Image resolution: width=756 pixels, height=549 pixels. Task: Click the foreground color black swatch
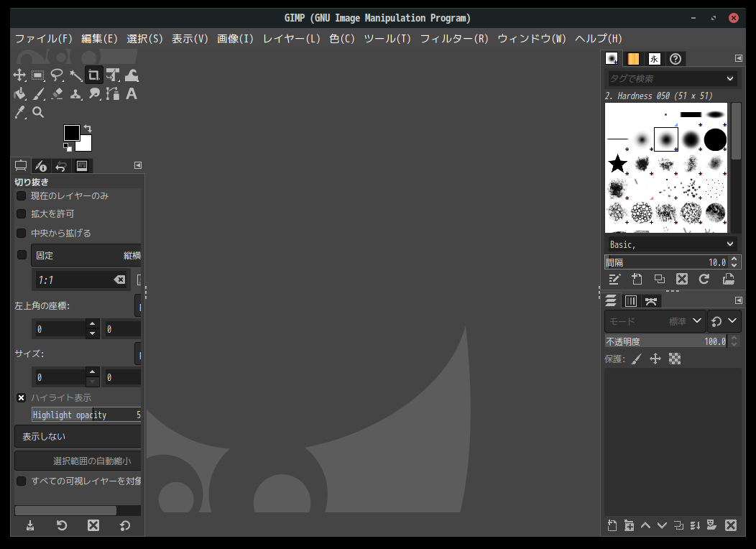tap(71, 132)
